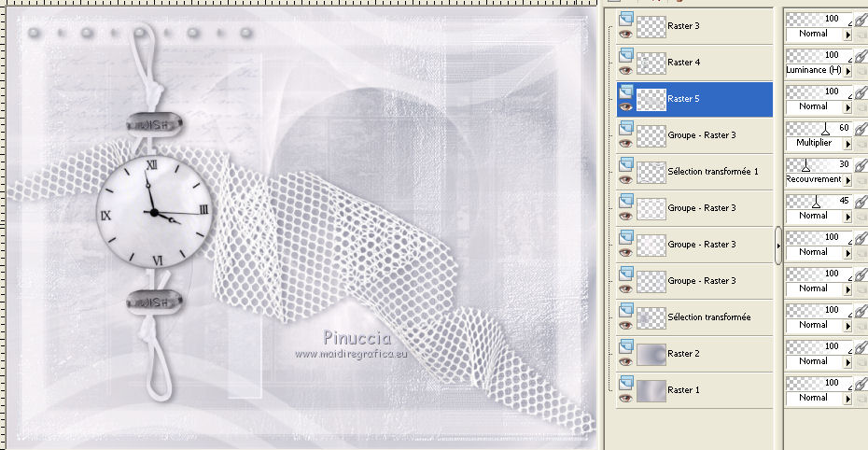Viewport: 868px width, 450px height.
Task: Toggle visibility eye of selected Raster 5 layer
Action: tap(625, 107)
